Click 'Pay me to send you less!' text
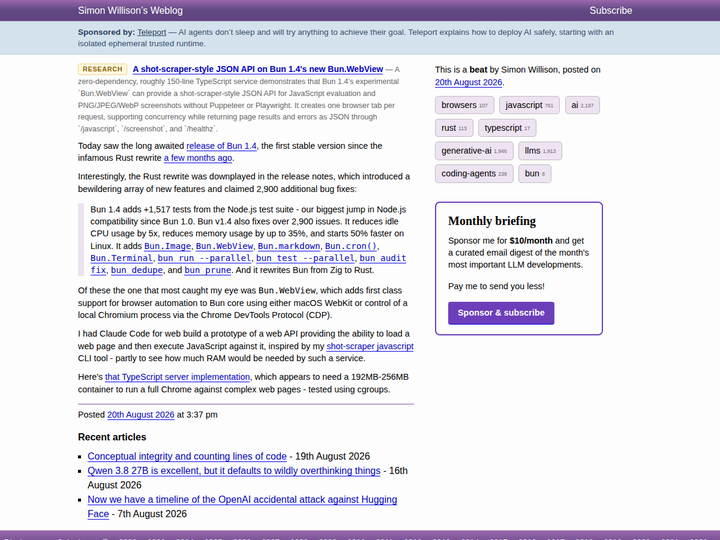Viewport: 720px width, 540px height. (496, 287)
